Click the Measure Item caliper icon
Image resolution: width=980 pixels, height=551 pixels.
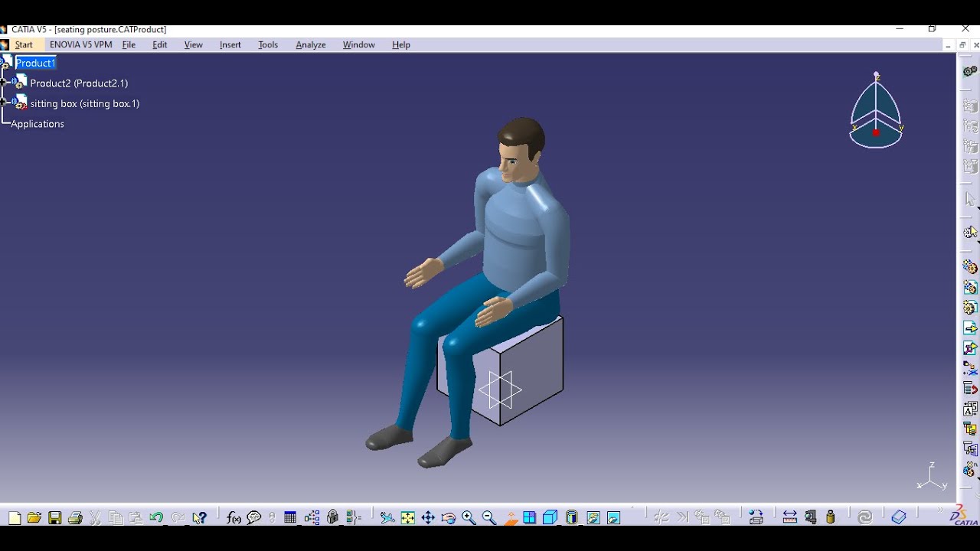pos(811,518)
